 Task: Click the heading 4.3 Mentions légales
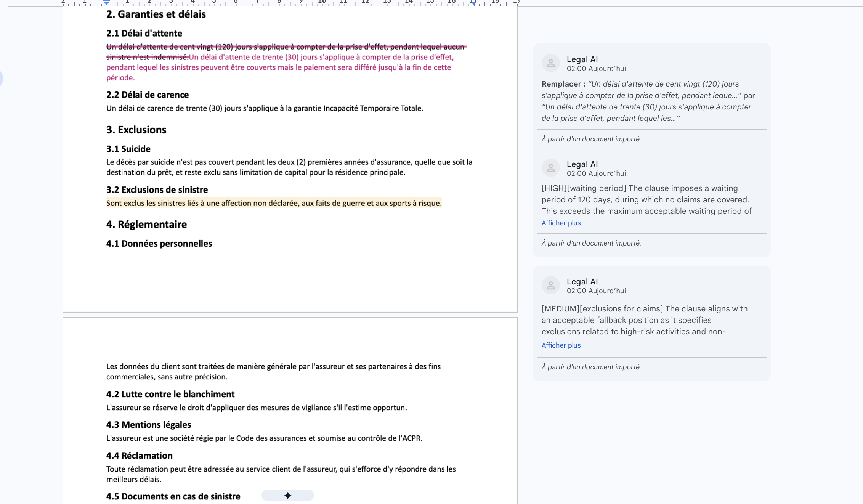(x=149, y=425)
